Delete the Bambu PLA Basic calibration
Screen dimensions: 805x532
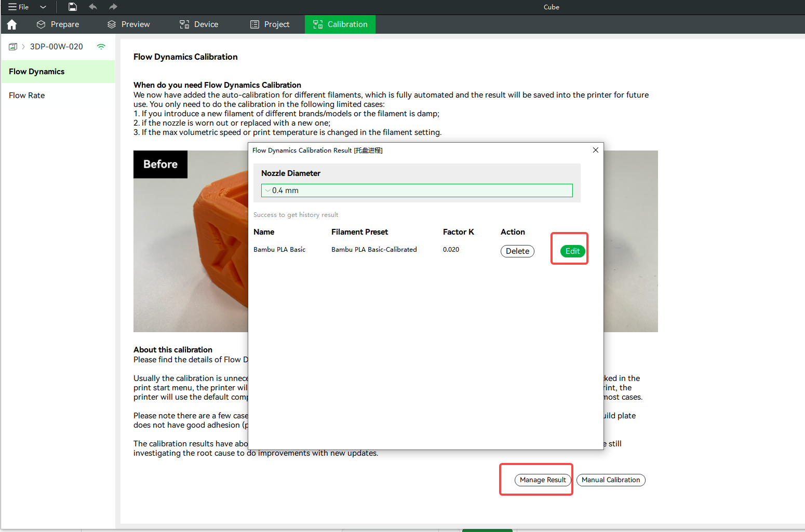point(517,251)
